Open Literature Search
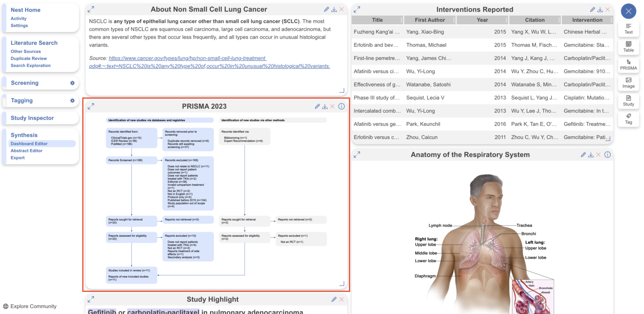Image resolution: width=644 pixels, height=314 pixels. 34,43
